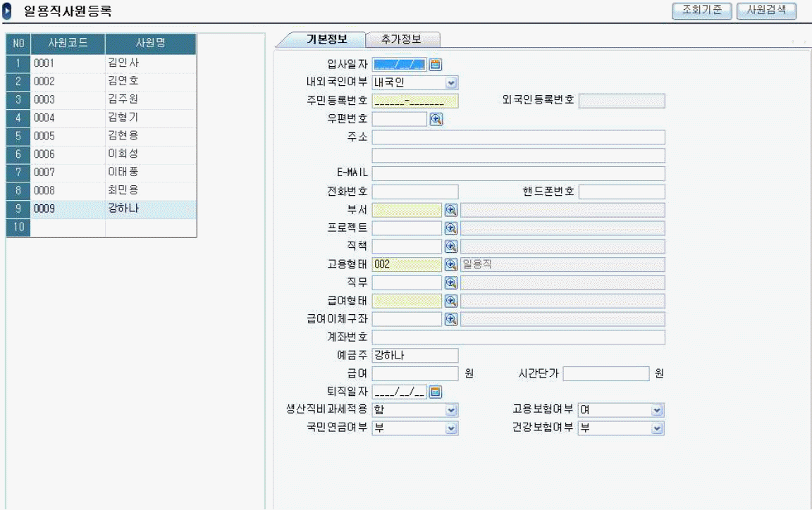Click the 급여이체구좌 lookup icon

(x=451, y=319)
